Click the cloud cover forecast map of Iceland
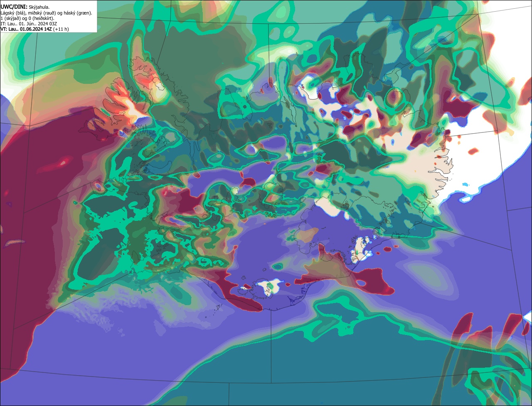Image resolution: width=532 pixels, height=406 pixels. [266, 203]
